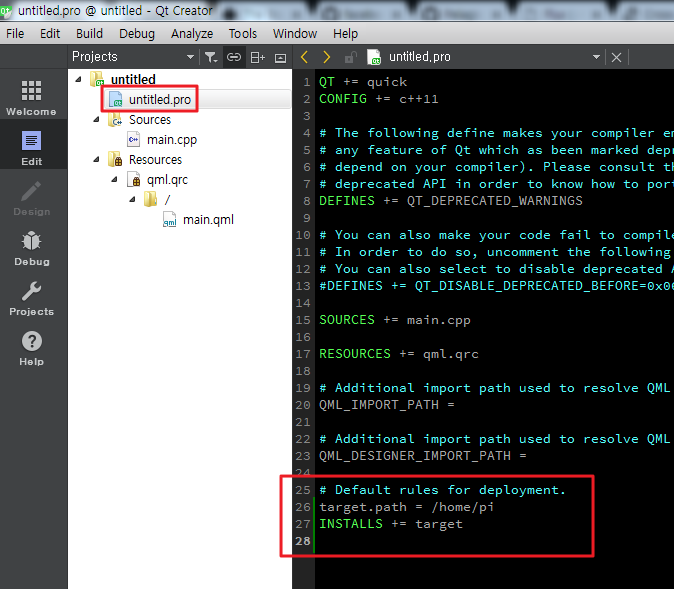Open the Build menu
The image size is (674, 589).
point(89,33)
